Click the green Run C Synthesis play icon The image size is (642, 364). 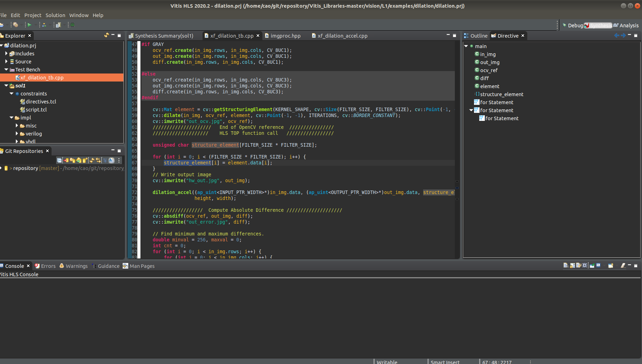pos(29,25)
